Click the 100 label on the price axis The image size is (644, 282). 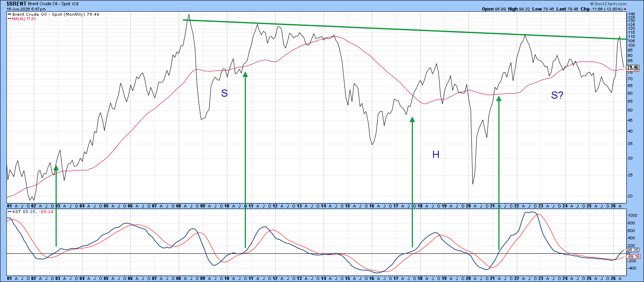(x=632, y=45)
